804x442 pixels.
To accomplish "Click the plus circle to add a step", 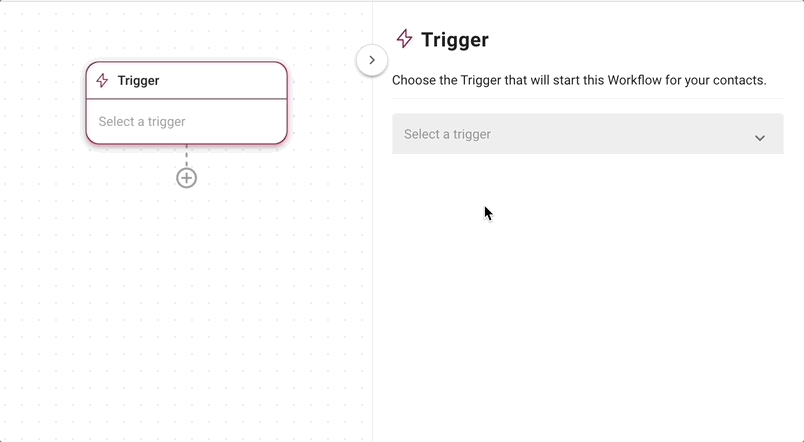I will pos(187,178).
